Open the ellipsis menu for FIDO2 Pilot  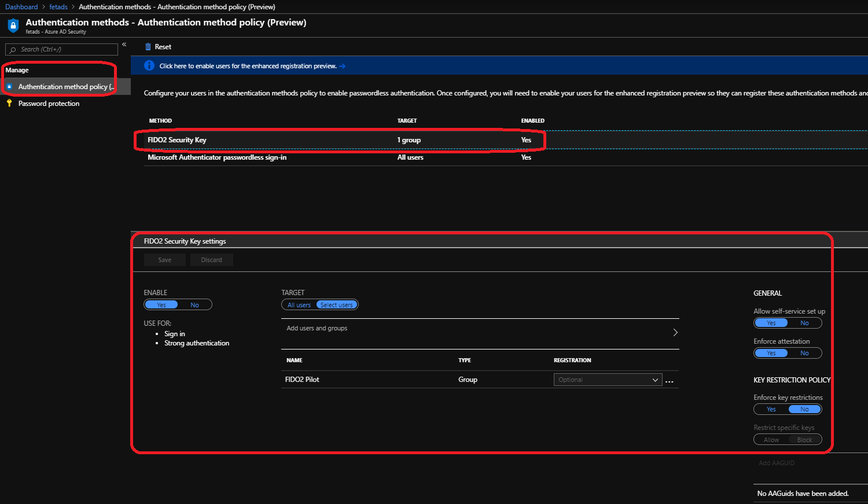670,381
